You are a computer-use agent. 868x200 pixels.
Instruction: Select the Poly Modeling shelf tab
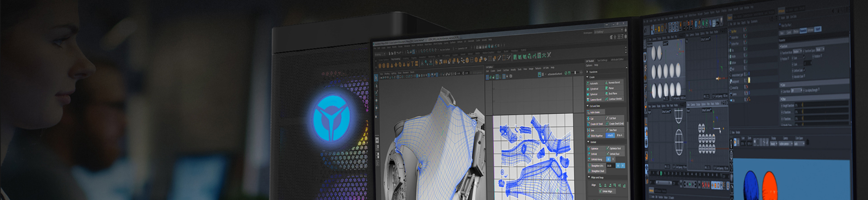click(396, 59)
